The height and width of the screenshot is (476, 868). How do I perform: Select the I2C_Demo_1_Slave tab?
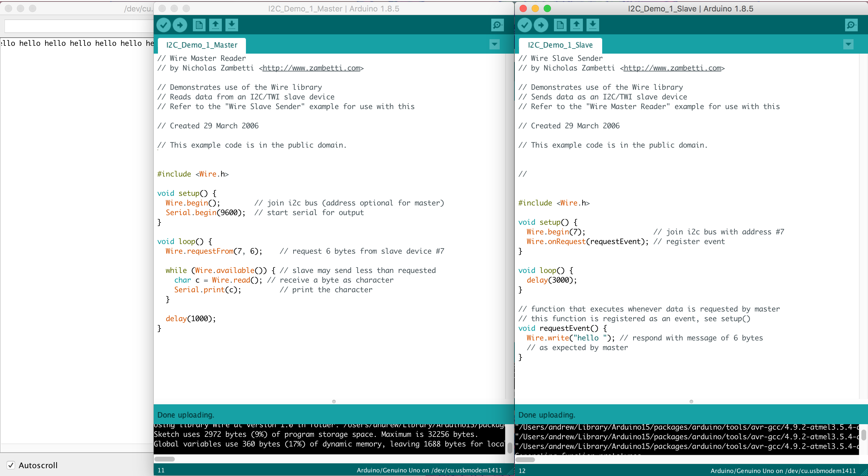tap(560, 45)
